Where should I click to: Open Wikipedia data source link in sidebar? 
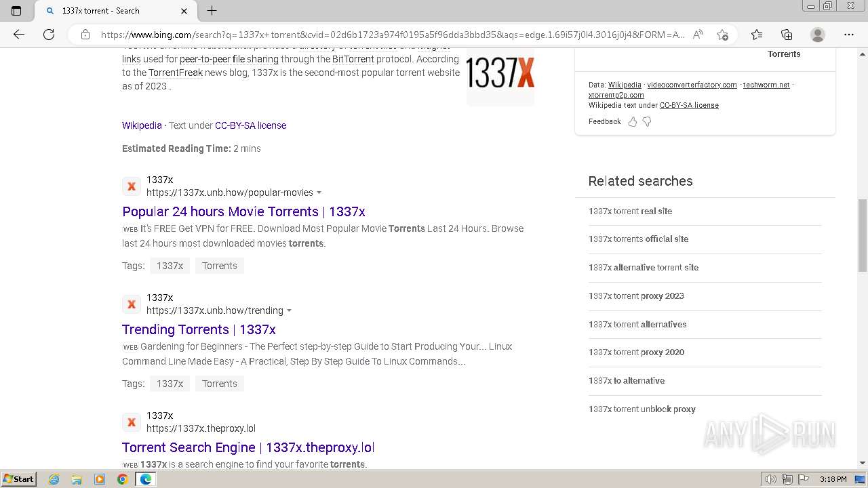[625, 85]
